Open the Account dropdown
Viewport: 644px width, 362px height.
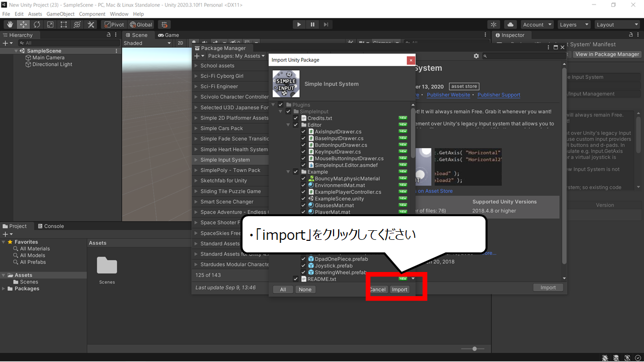click(537, 24)
